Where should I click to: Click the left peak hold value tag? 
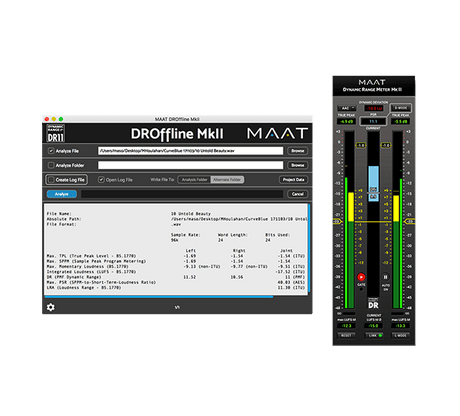pos(361,145)
